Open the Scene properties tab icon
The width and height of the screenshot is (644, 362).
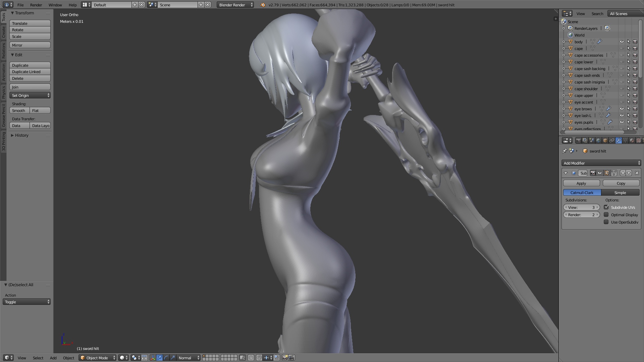coord(592,140)
